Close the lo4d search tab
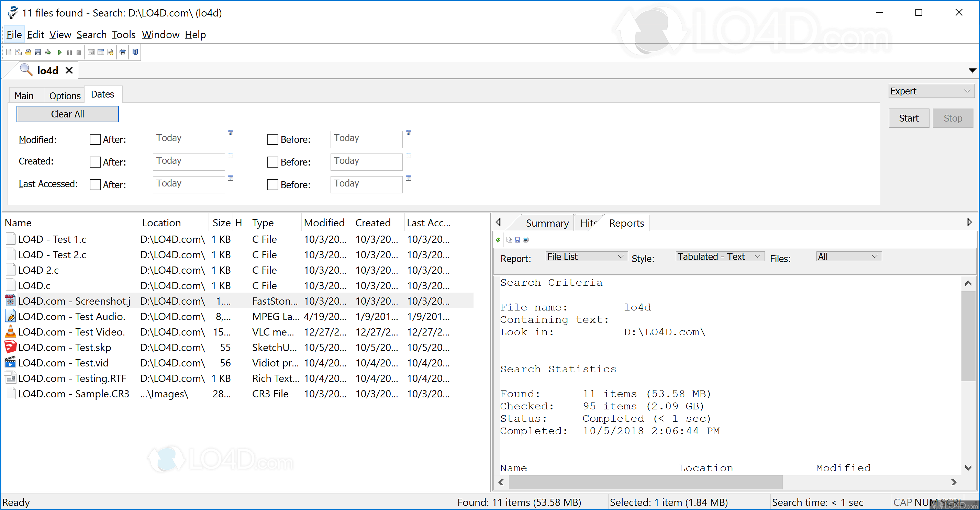 tap(69, 70)
